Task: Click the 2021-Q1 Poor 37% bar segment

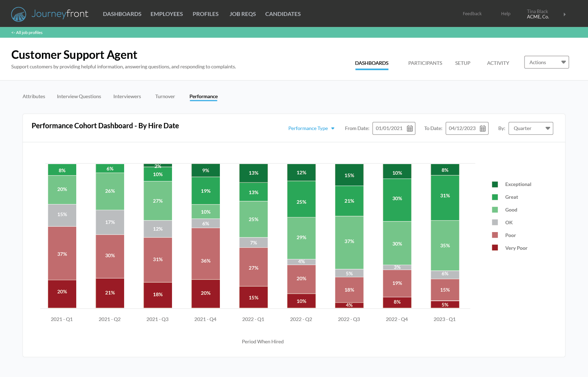Action: click(62, 253)
